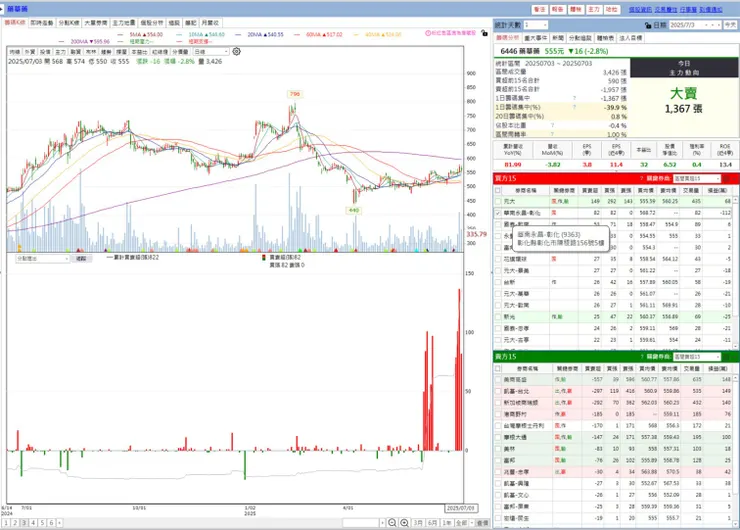Zoom out the chart with the minus magnifier
The width and height of the screenshot is (740, 530).
click(392, 523)
